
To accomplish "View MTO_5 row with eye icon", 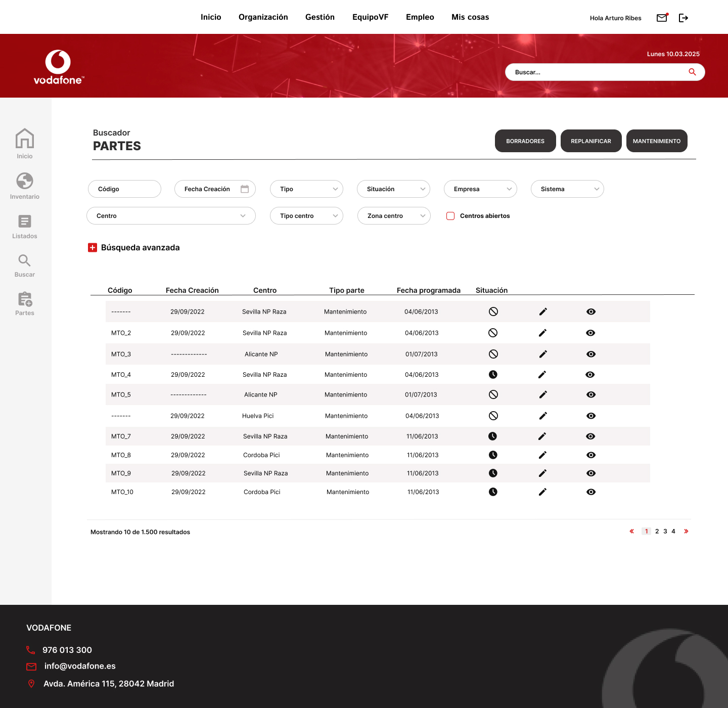I will point(591,394).
